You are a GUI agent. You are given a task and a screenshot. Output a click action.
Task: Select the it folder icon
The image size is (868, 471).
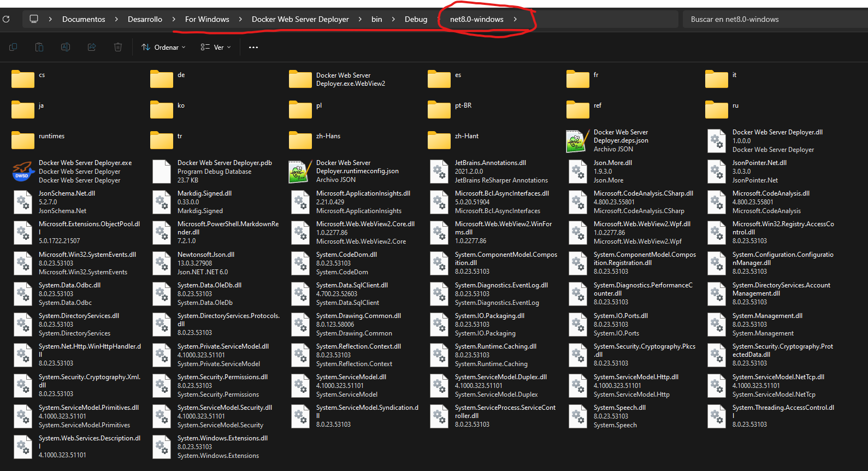(717, 79)
